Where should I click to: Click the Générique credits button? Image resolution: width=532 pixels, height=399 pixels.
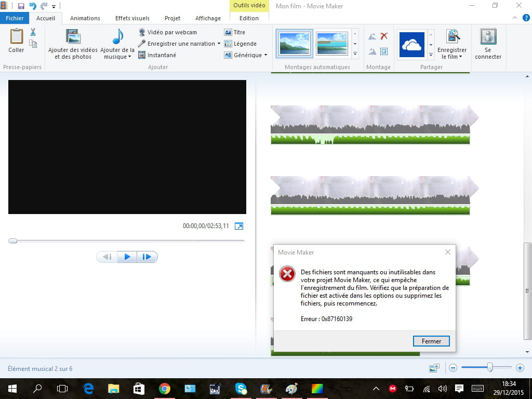point(243,55)
